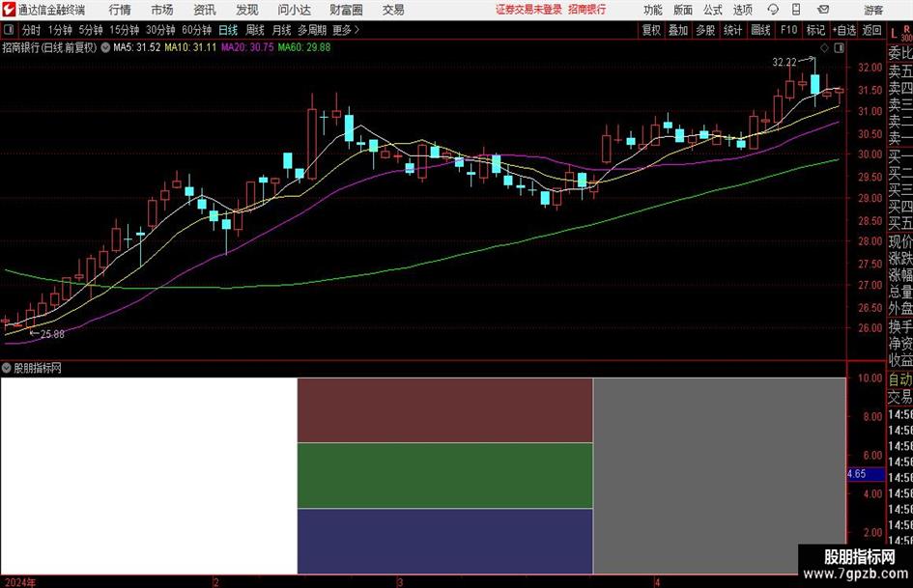Image resolution: width=913 pixels, height=588 pixels.
Task: Open the mail envelope icon
Action: 823,10
